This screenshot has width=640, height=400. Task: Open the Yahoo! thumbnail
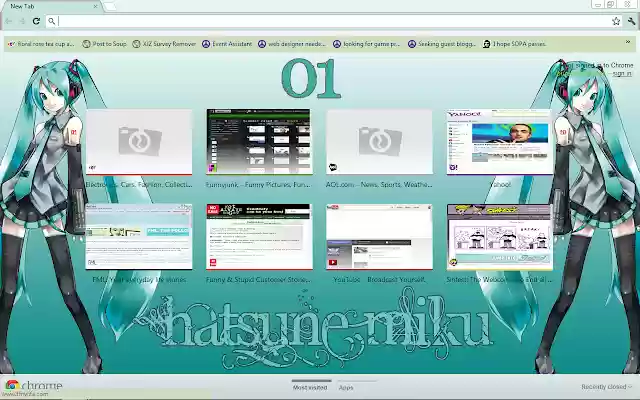click(x=500, y=142)
